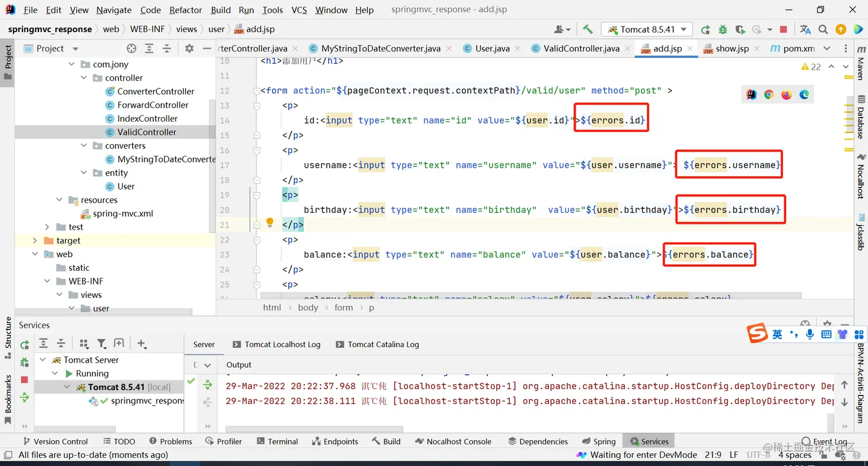868x466 pixels.
Task: Click the 21:9 cursor position in status bar
Action: pos(712,455)
